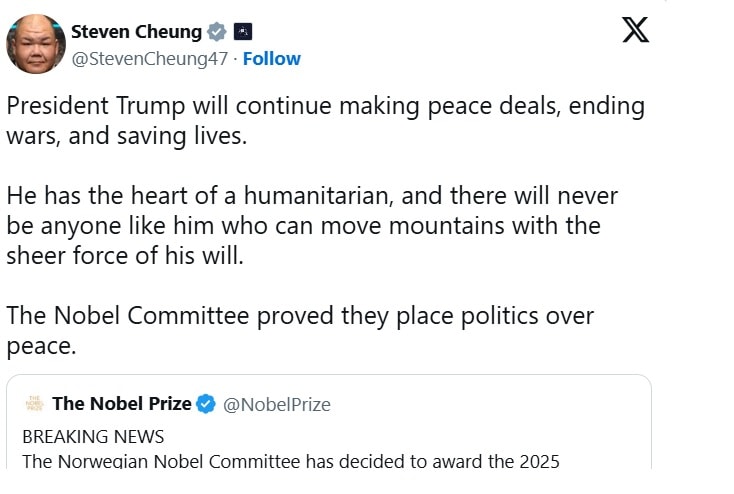The height and width of the screenshot is (494, 734).
Task: Open Steven Cheung's profile photo
Action: (x=35, y=44)
